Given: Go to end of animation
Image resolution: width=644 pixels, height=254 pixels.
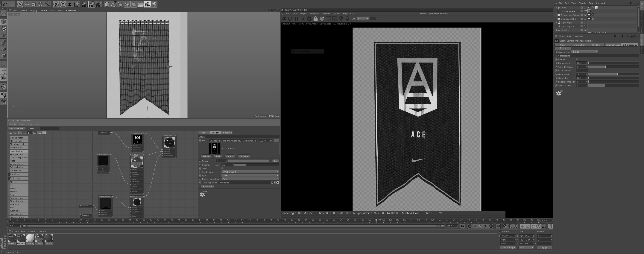Looking at the screenshot, I should (498, 226).
